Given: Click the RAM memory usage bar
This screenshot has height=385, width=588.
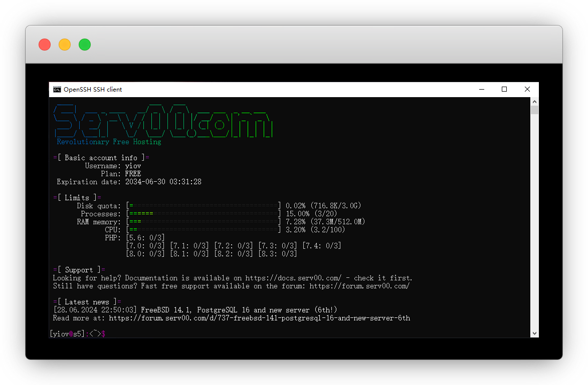Looking at the screenshot, I should coord(203,222).
